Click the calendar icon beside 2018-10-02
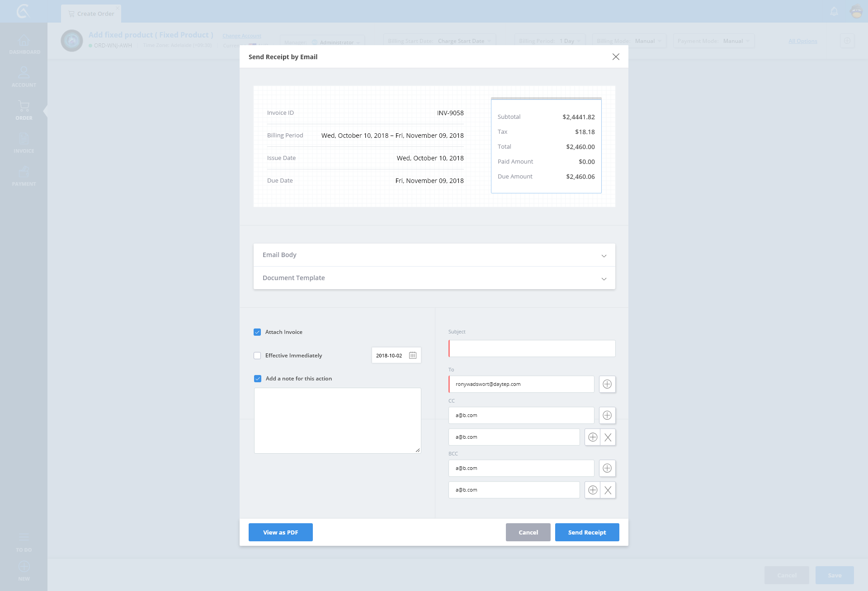This screenshot has height=591, width=868. coord(412,356)
